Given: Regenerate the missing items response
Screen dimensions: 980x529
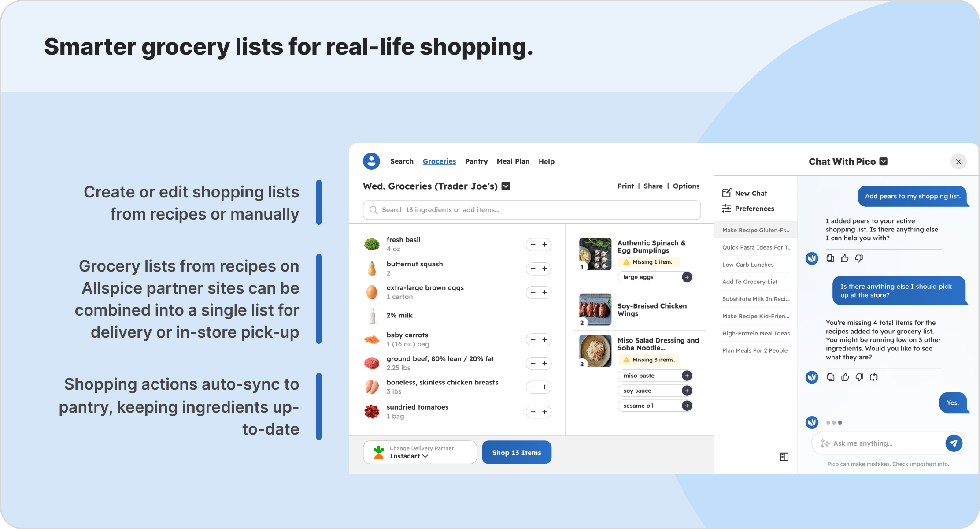Looking at the screenshot, I should click(x=874, y=377).
